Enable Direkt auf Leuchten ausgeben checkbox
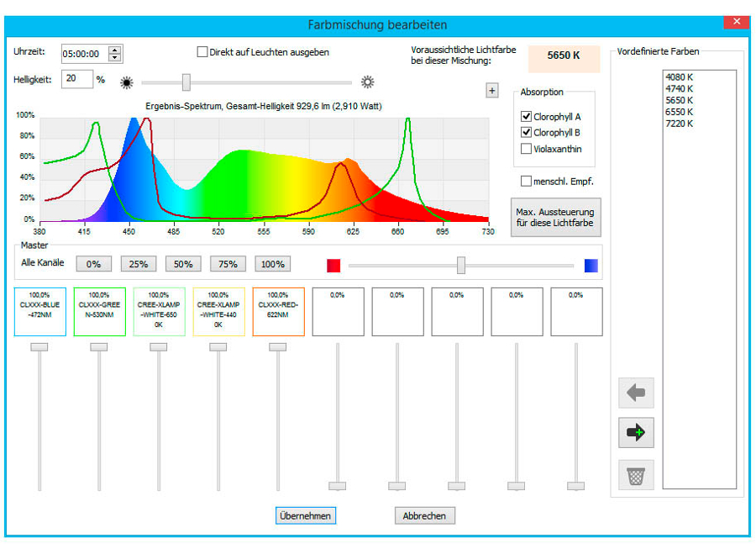Screen dimensions: 756x554 (202, 52)
